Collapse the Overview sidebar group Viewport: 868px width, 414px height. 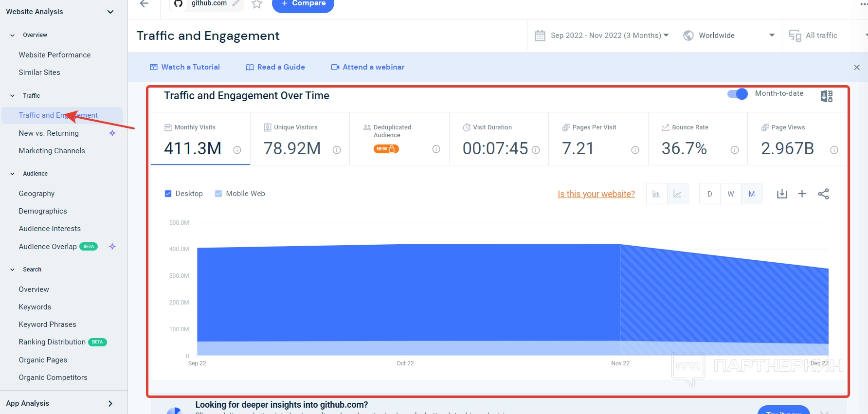click(x=13, y=35)
